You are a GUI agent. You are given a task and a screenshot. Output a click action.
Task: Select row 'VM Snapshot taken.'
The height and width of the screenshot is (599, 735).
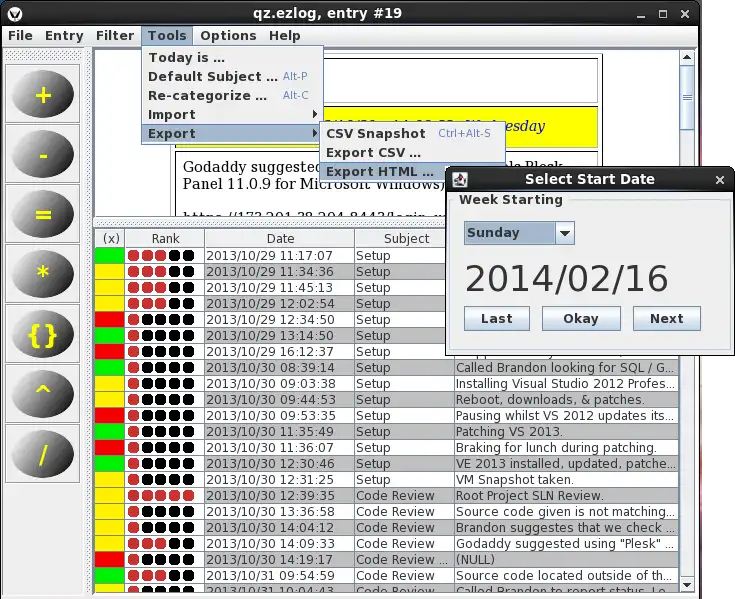[566, 479]
